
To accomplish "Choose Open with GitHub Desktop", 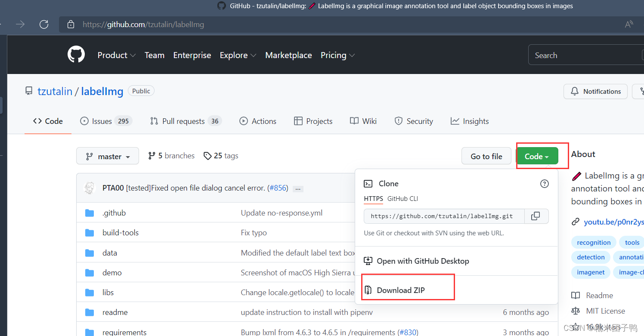I will point(416,261).
